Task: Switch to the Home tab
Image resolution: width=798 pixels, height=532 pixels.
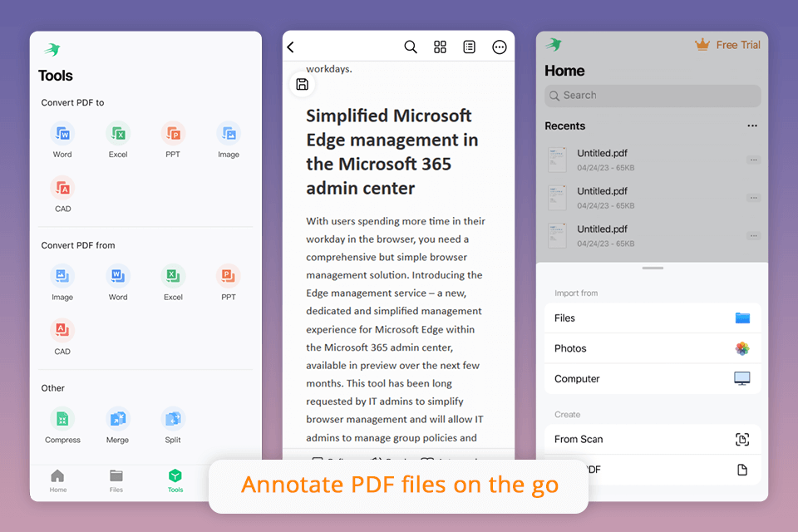Action: [58, 481]
